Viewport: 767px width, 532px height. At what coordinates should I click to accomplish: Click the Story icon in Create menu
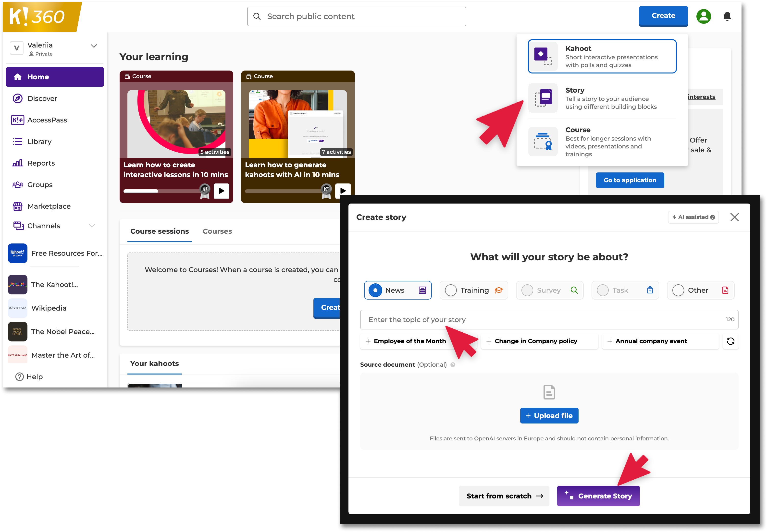point(543,98)
